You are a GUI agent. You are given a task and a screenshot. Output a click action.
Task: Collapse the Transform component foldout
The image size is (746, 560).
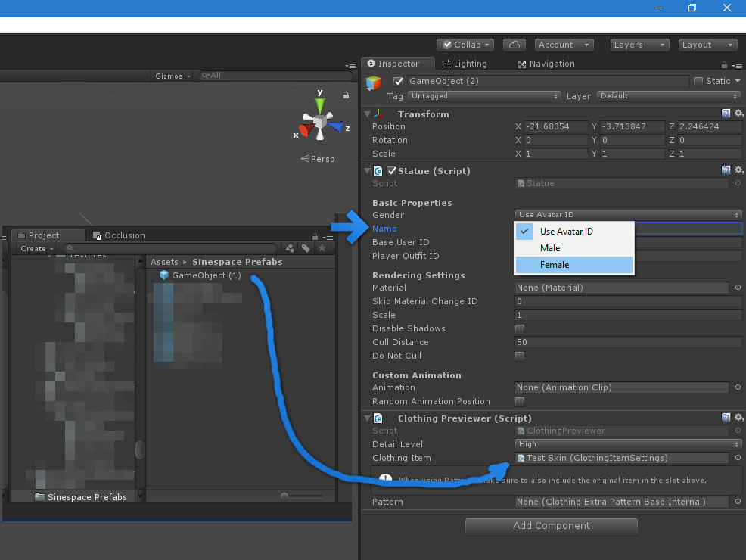(367, 114)
